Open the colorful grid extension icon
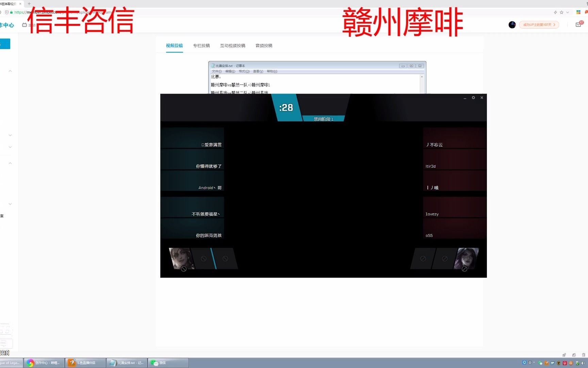The width and height of the screenshot is (588, 368). click(578, 12)
